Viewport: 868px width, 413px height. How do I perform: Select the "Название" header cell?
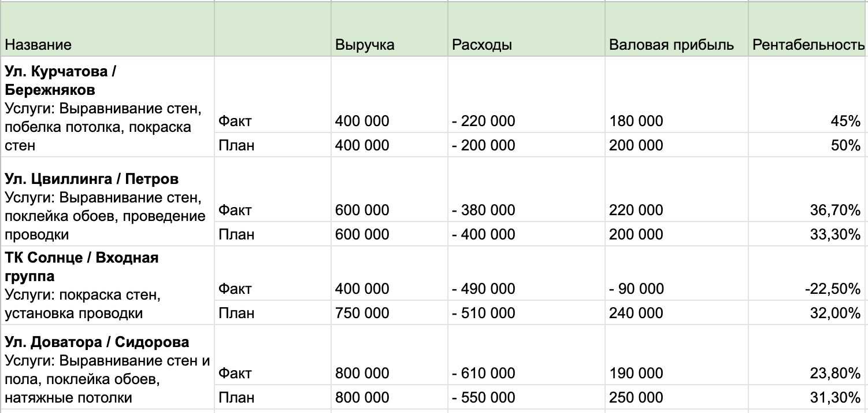click(x=39, y=45)
